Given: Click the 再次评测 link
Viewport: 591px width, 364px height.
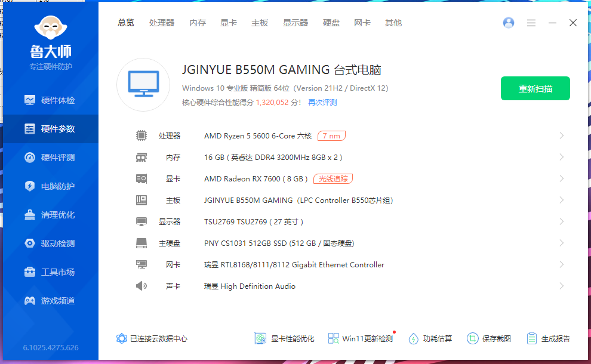Looking at the screenshot, I should tap(322, 103).
